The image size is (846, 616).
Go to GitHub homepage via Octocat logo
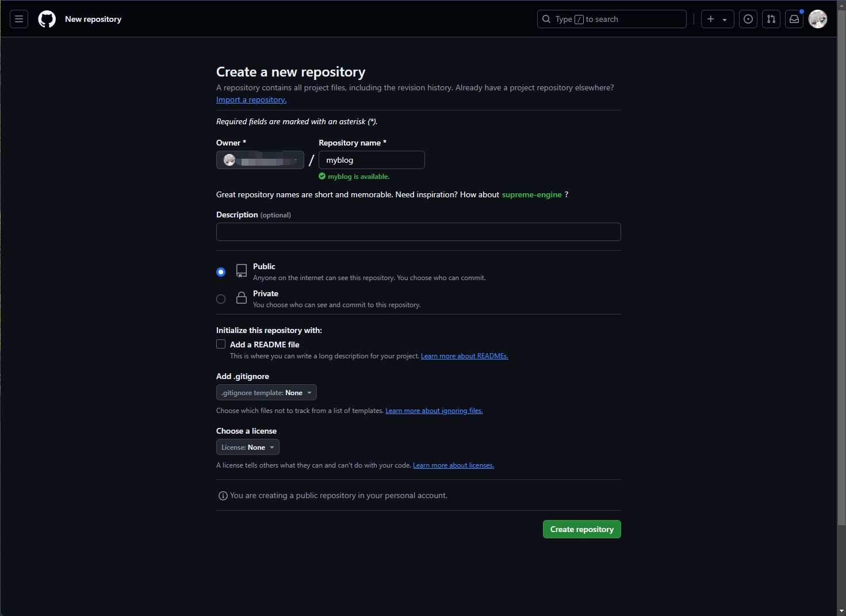(x=47, y=19)
